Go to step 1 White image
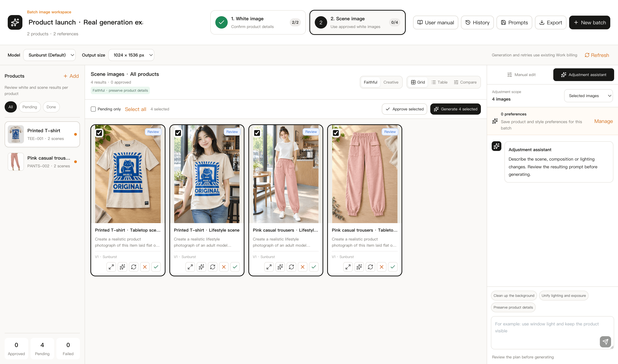Image resolution: width=618 pixels, height=364 pixels. pyautogui.click(x=258, y=22)
